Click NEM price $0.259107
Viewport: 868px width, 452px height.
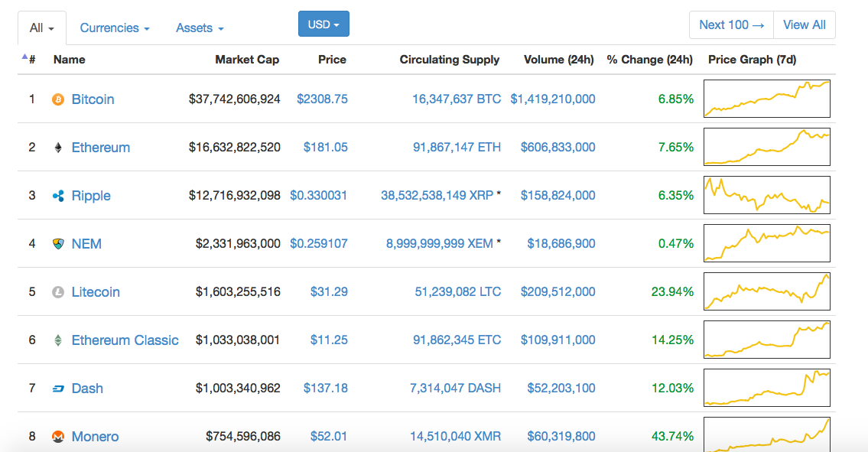click(319, 244)
